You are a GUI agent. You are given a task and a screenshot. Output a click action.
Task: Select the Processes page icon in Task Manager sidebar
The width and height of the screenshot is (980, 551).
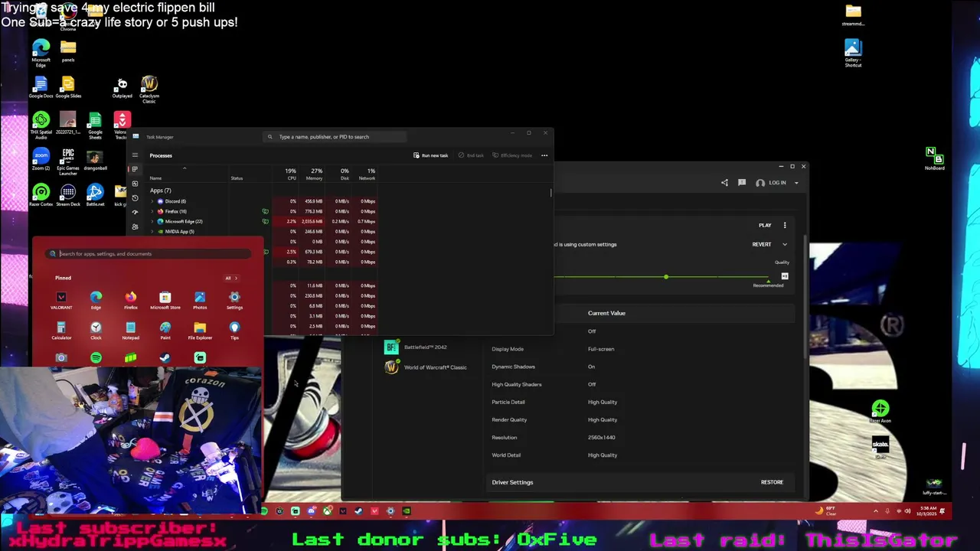point(136,169)
